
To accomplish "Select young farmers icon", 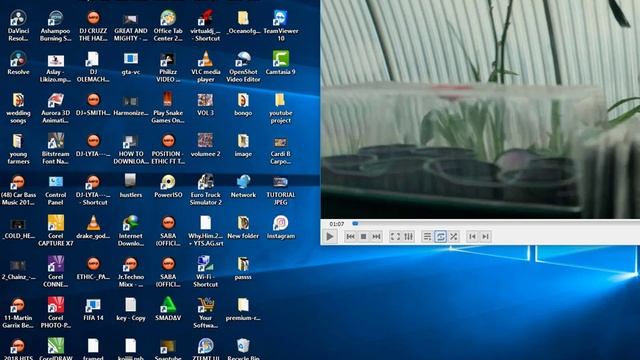I will click(18, 149).
